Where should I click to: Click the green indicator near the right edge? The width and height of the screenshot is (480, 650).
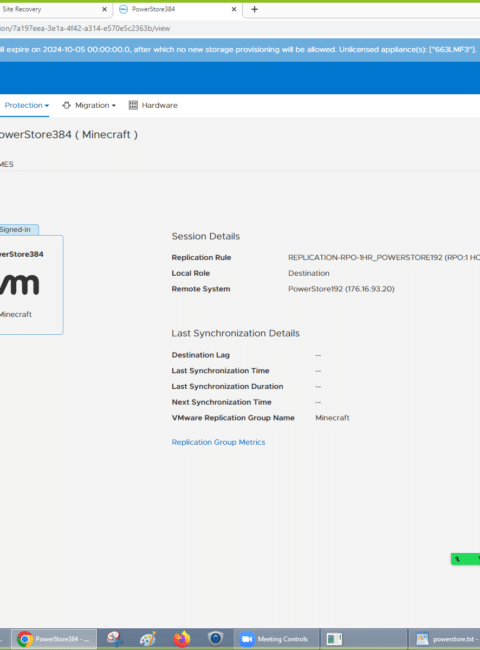coord(465,559)
